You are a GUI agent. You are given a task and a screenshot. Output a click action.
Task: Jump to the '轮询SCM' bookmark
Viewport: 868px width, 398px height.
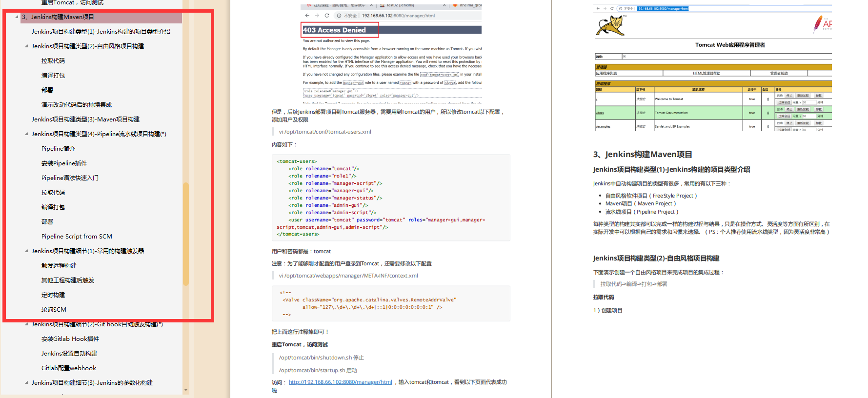coord(54,309)
